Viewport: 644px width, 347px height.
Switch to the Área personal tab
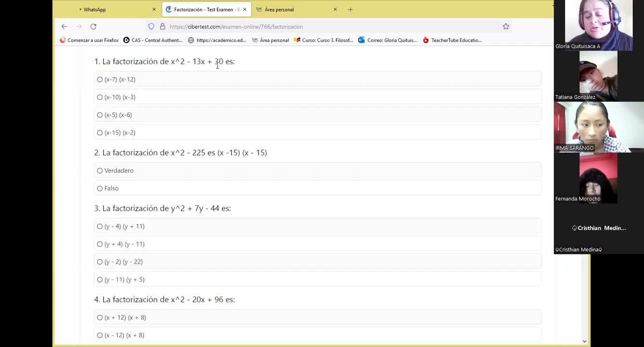pyautogui.click(x=297, y=9)
